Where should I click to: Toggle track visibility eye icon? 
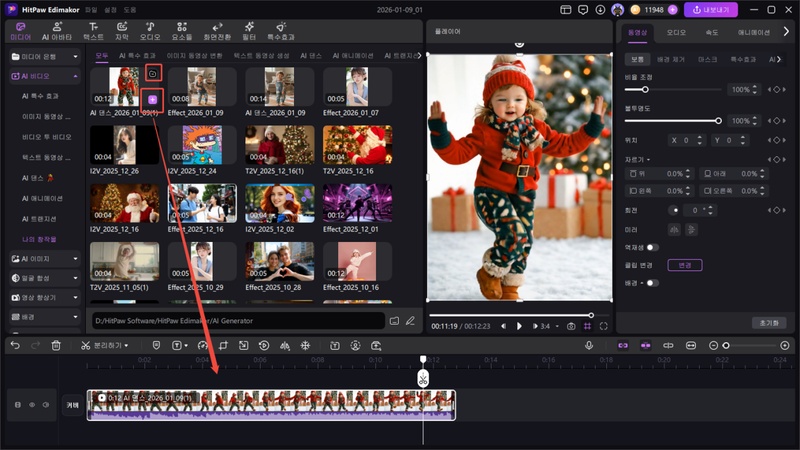click(32, 405)
